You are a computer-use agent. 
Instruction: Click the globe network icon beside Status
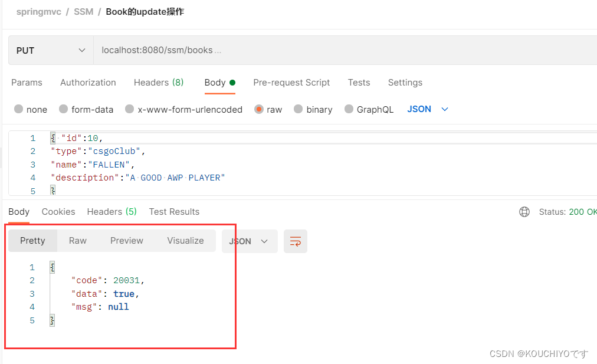pos(524,212)
